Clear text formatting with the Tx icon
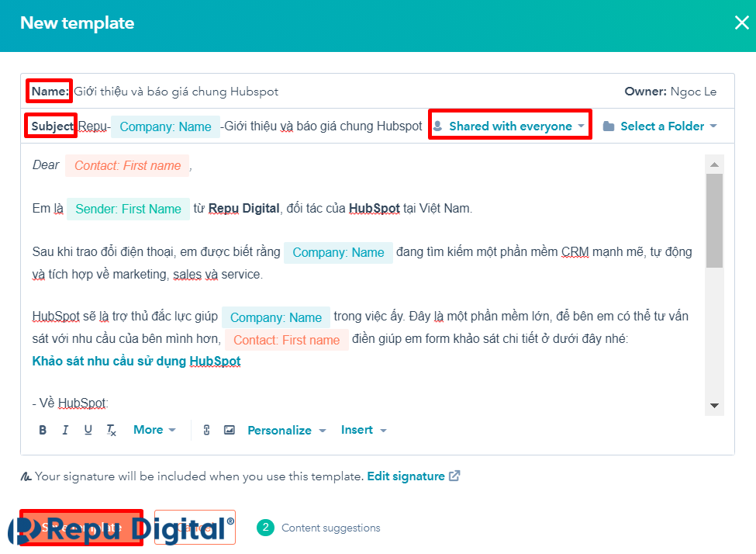This screenshot has height=554, width=756. pyautogui.click(x=111, y=430)
